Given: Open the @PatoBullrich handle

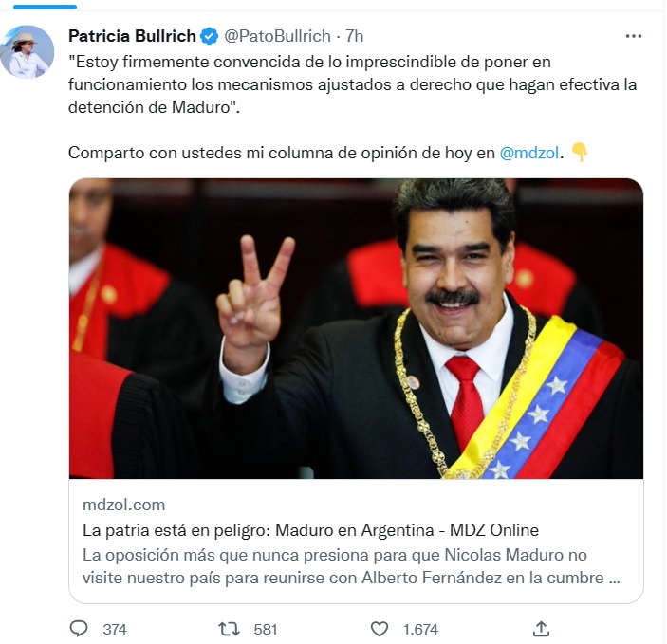Looking at the screenshot, I should [277, 36].
